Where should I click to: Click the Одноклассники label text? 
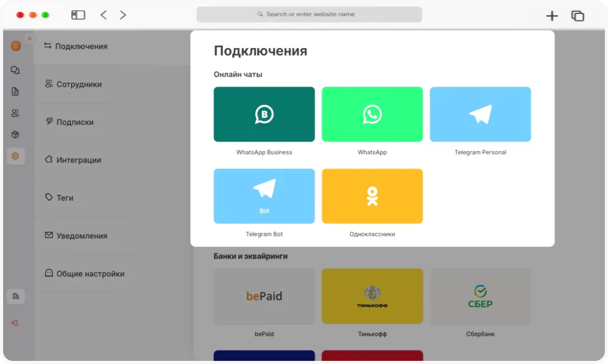click(x=372, y=234)
